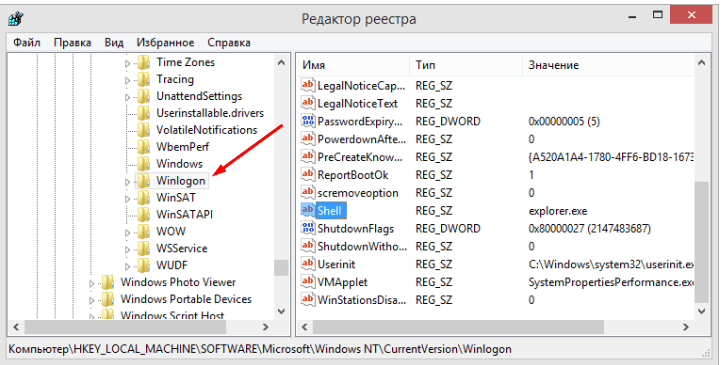Click the string icon next to LegalNoticeText
Image resolution: width=721 pixels, height=365 pixels.
(308, 103)
